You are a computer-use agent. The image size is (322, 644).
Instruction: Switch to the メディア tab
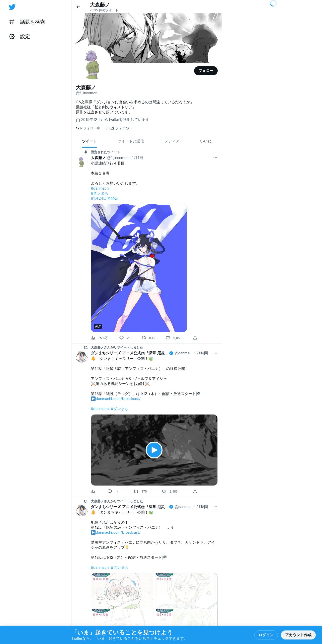click(x=172, y=141)
